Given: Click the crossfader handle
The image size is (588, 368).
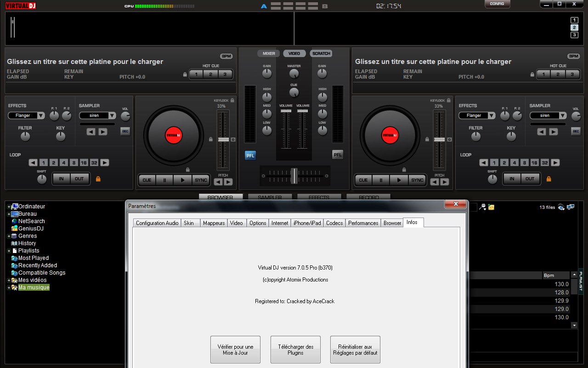Looking at the screenshot, I should [x=294, y=175].
